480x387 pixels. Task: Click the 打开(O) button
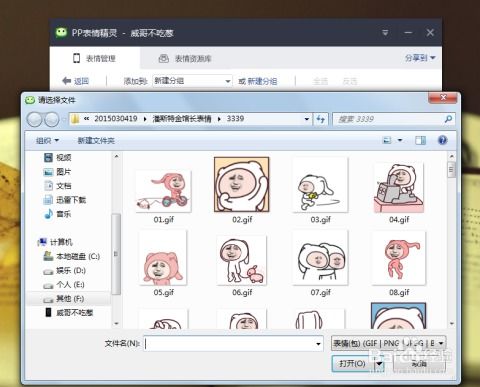click(x=353, y=363)
